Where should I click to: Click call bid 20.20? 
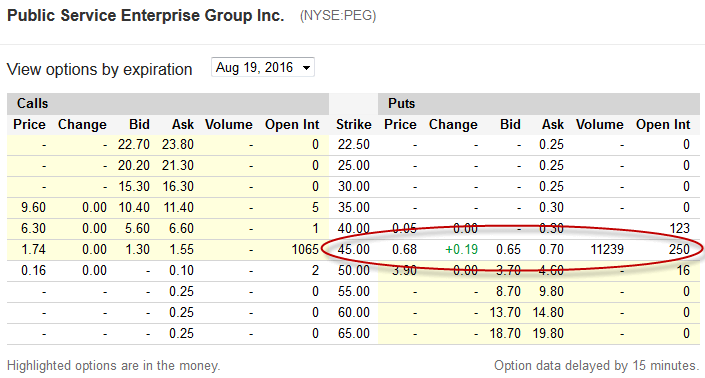coord(134,165)
